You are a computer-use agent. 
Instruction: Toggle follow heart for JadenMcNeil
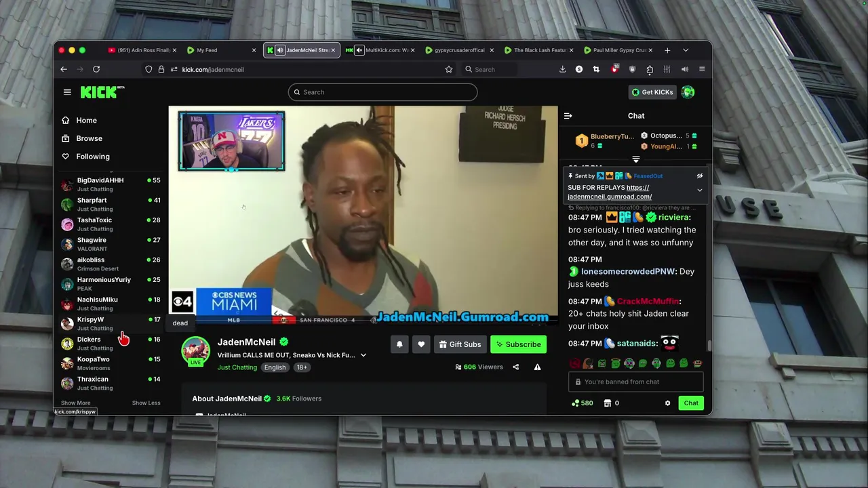(421, 344)
